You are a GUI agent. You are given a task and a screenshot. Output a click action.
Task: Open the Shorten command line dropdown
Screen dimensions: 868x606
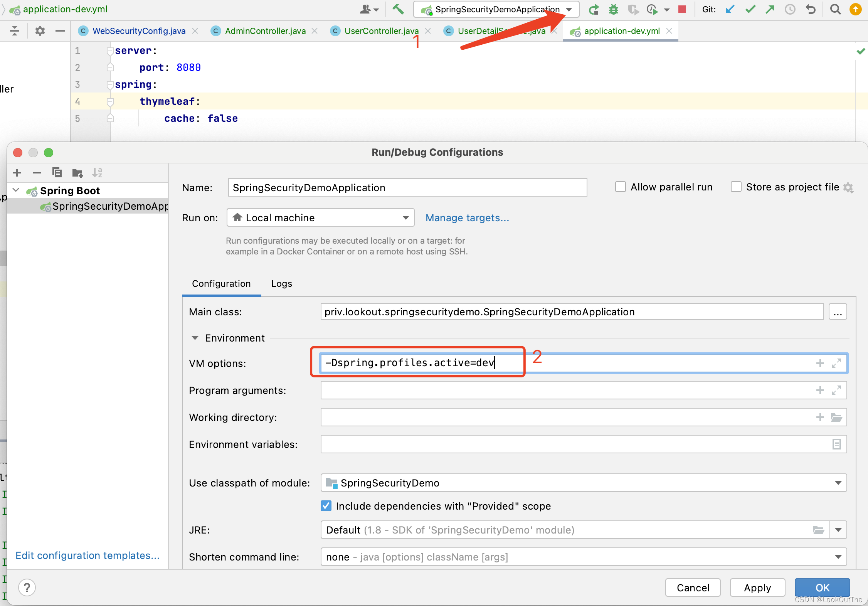click(x=838, y=557)
